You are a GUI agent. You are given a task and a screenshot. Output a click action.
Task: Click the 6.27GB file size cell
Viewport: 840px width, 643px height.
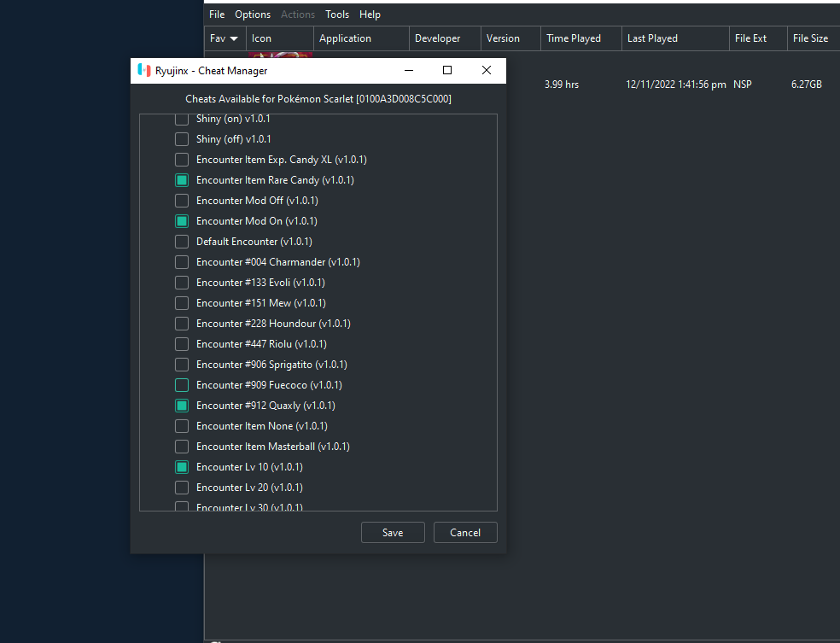point(806,85)
